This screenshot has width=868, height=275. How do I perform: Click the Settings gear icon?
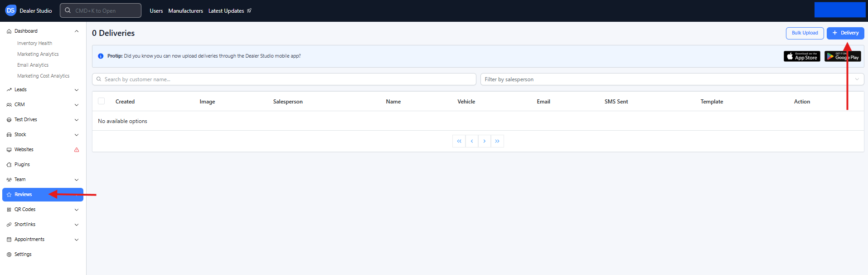9,255
